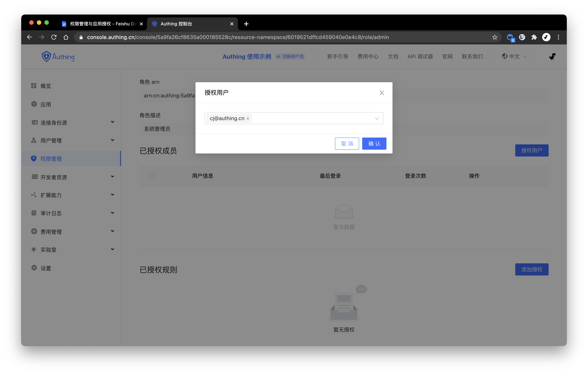Tick the select-all checkbox in member table

[152, 176]
